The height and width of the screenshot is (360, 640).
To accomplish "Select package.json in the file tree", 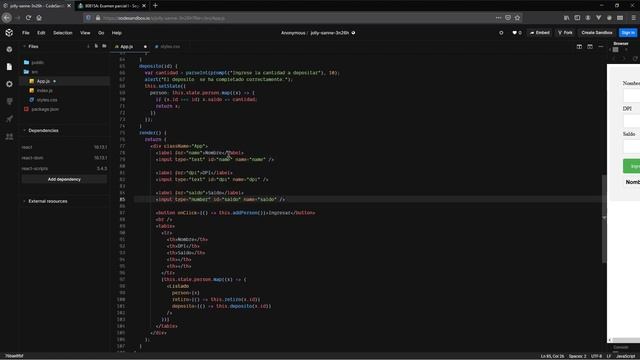I will tap(45, 109).
